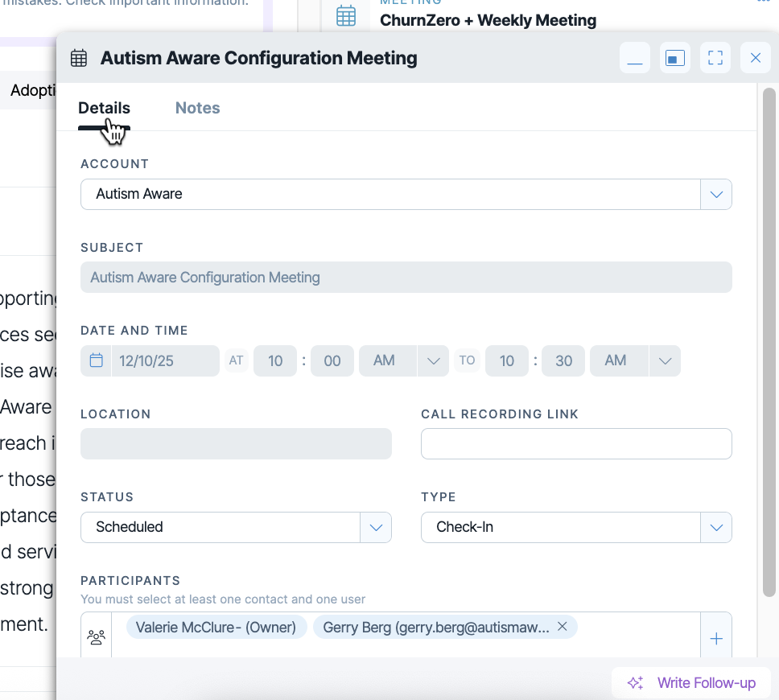Click the end time AM label
This screenshot has width=779, height=700.
point(615,360)
